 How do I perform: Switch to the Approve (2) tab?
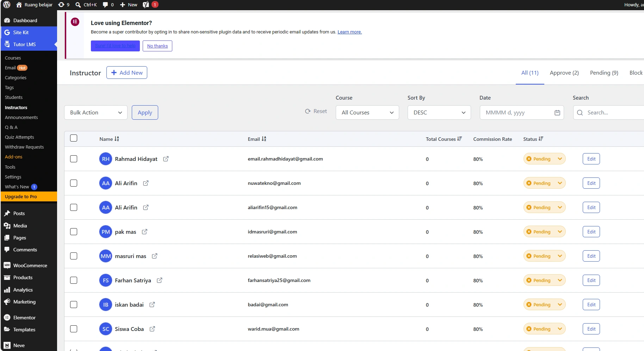564,73
